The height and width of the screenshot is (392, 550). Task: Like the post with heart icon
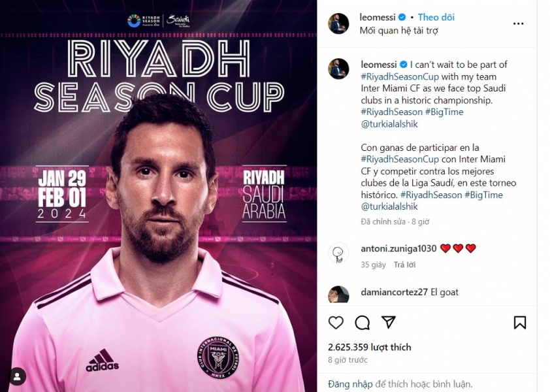click(x=336, y=322)
